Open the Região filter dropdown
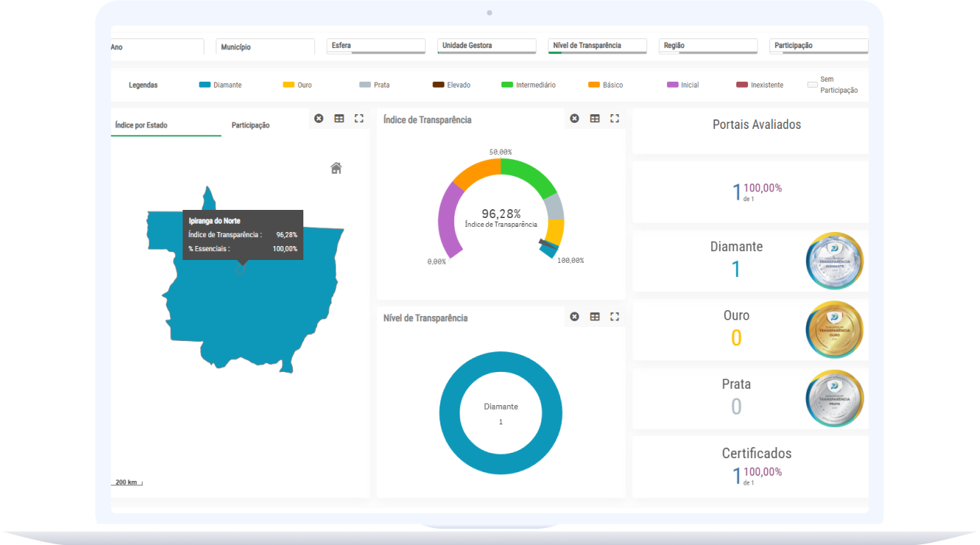This screenshot has height=545, width=980. tap(708, 46)
